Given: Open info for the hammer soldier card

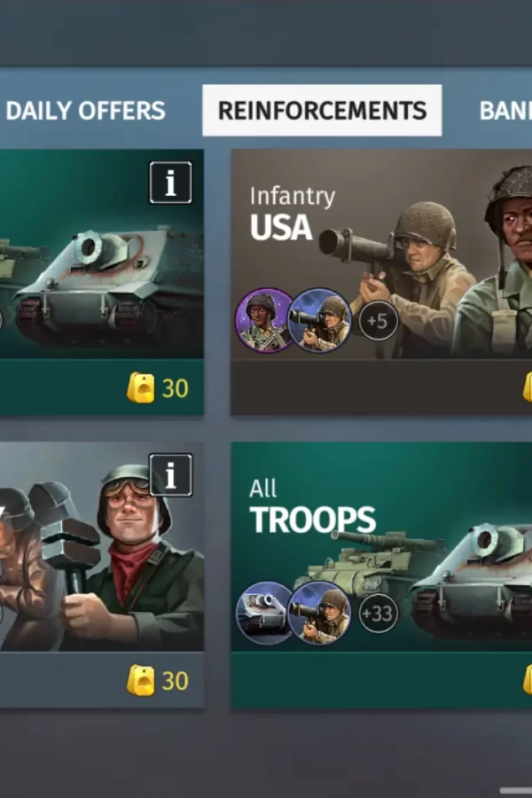Looking at the screenshot, I should click(x=170, y=475).
